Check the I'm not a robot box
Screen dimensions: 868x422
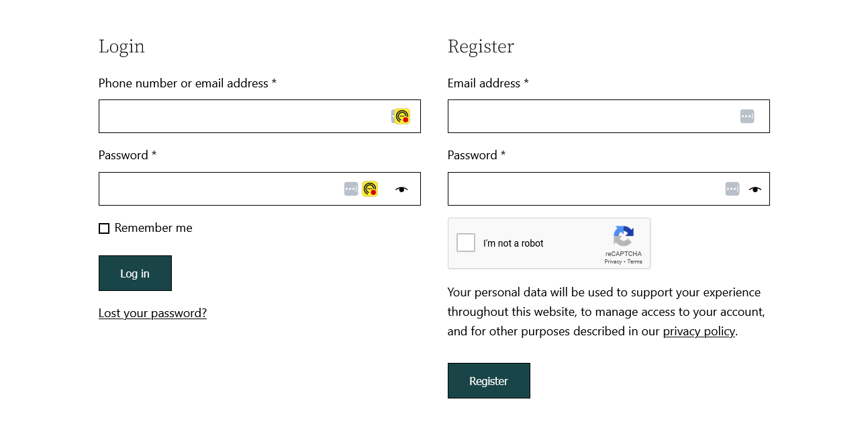(x=465, y=243)
